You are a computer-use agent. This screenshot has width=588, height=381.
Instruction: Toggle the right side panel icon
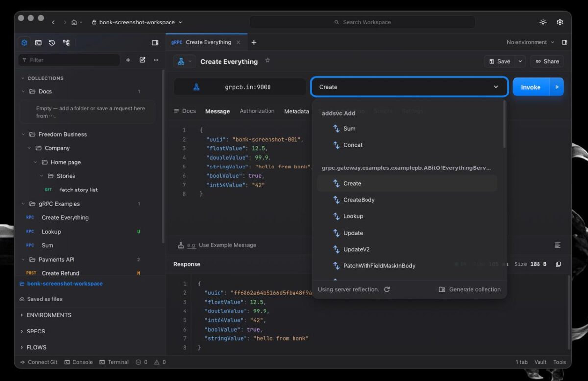point(564,42)
